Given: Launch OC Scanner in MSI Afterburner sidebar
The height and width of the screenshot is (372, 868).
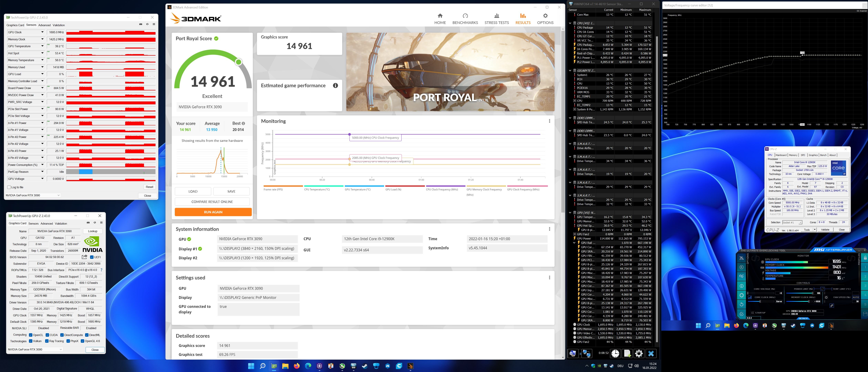Looking at the screenshot, I should click(x=742, y=276).
